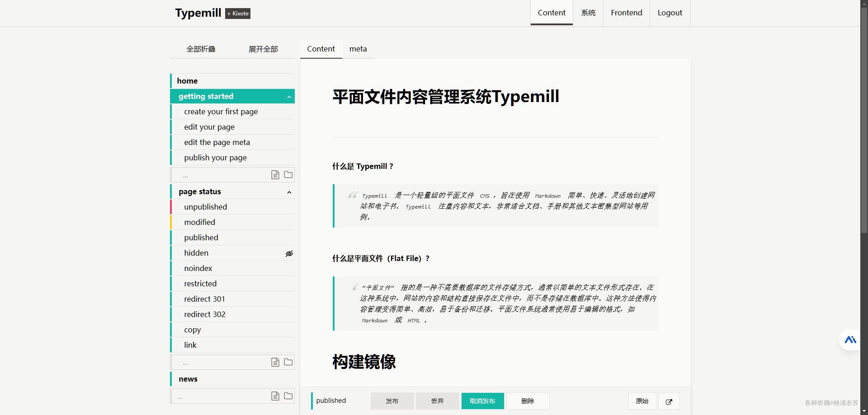Select the news folder in navigation
Screen dimensions: 868x415
pos(232,379)
